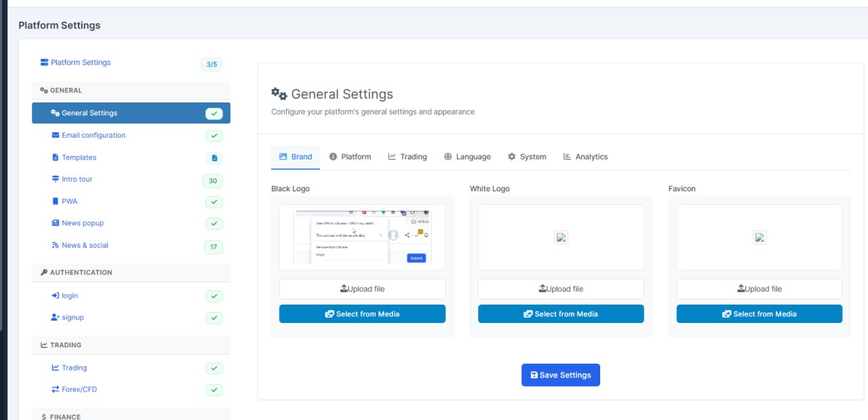This screenshot has height=420, width=868.
Task: Open the Language tab
Action: coord(467,157)
